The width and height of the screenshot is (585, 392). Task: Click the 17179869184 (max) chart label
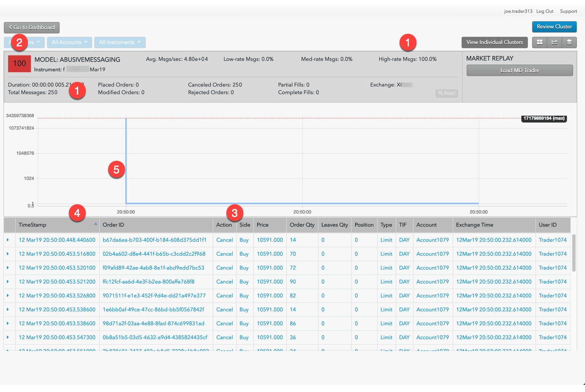coord(544,119)
